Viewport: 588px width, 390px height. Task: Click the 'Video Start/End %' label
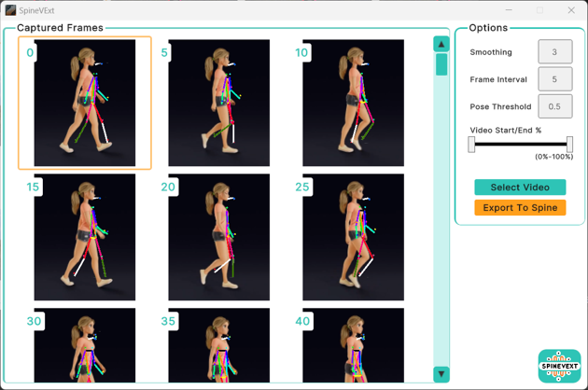coord(506,130)
